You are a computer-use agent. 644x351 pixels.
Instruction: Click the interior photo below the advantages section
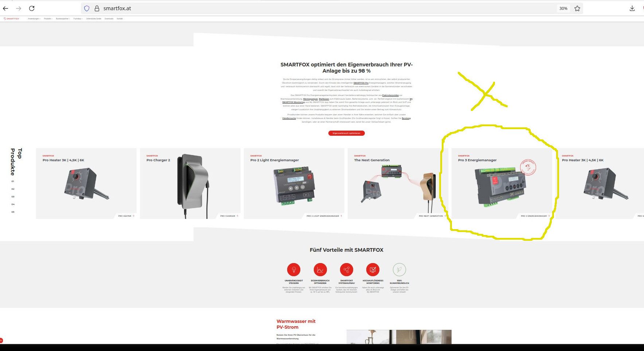pos(399,337)
